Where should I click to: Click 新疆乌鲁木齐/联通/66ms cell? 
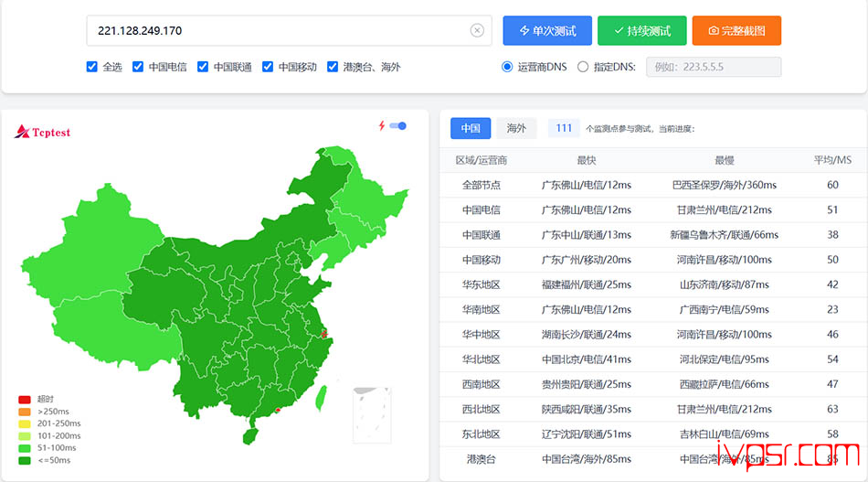(x=724, y=235)
